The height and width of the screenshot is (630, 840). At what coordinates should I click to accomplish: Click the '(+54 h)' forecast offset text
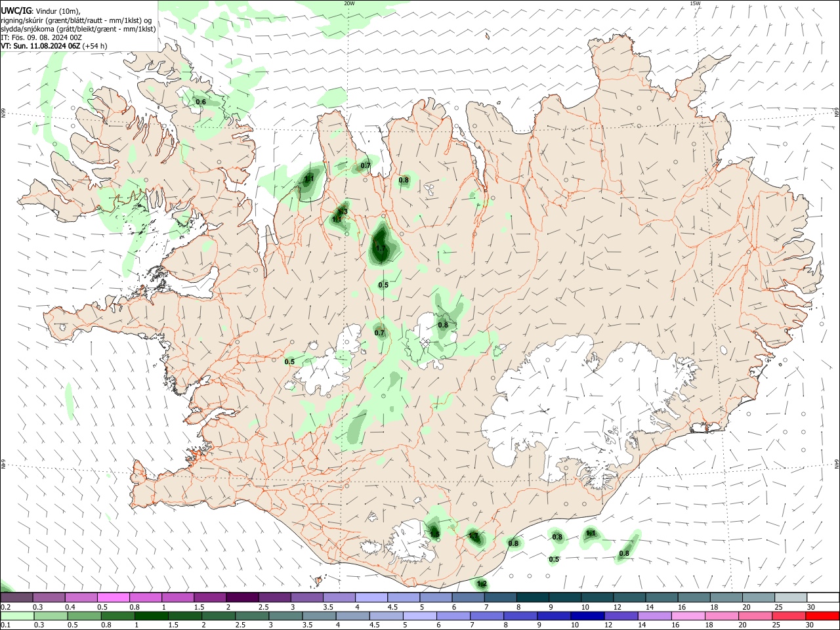[x=95, y=46]
